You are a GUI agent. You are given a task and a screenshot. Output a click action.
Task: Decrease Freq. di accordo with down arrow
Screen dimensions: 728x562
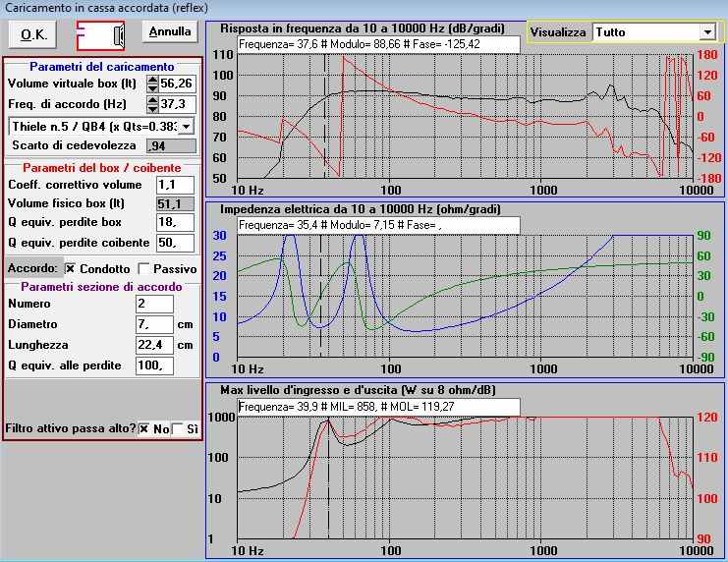point(152,108)
